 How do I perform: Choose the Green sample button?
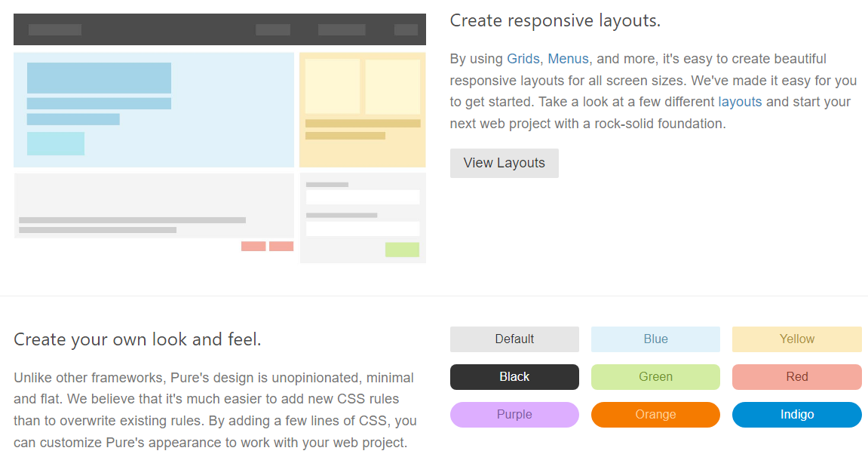[x=655, y=377]
